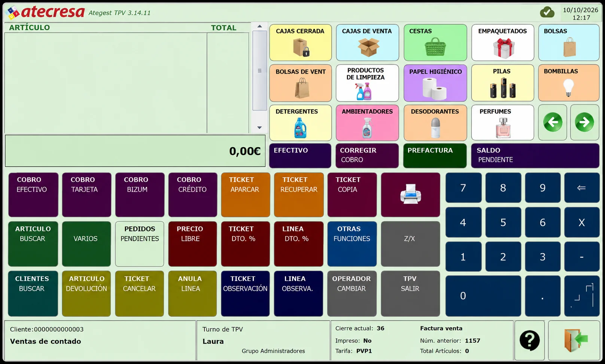Open the PERFUMES category

[x=502, y=123]
